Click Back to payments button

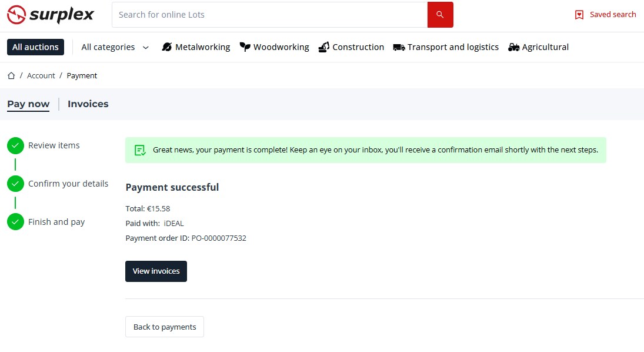tap(165, 327)
